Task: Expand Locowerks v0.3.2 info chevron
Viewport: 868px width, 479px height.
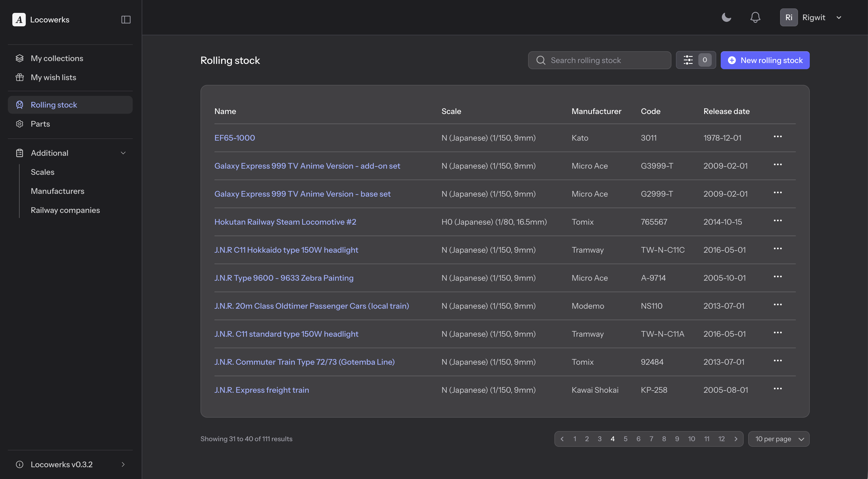Action: [x=123, y=464]
